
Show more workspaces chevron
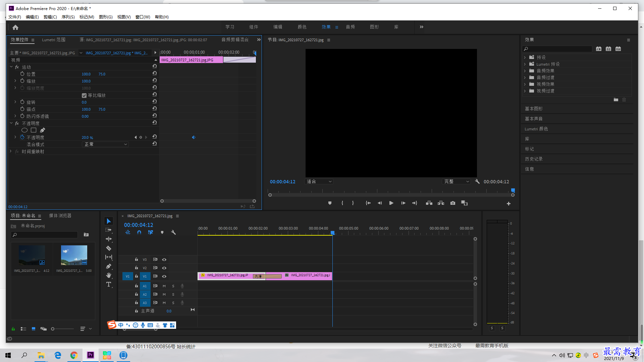click(422, 27)
